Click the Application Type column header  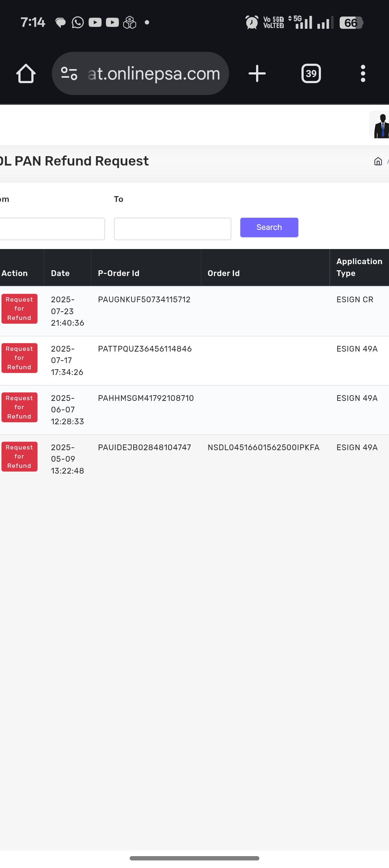tap(359, 267)
